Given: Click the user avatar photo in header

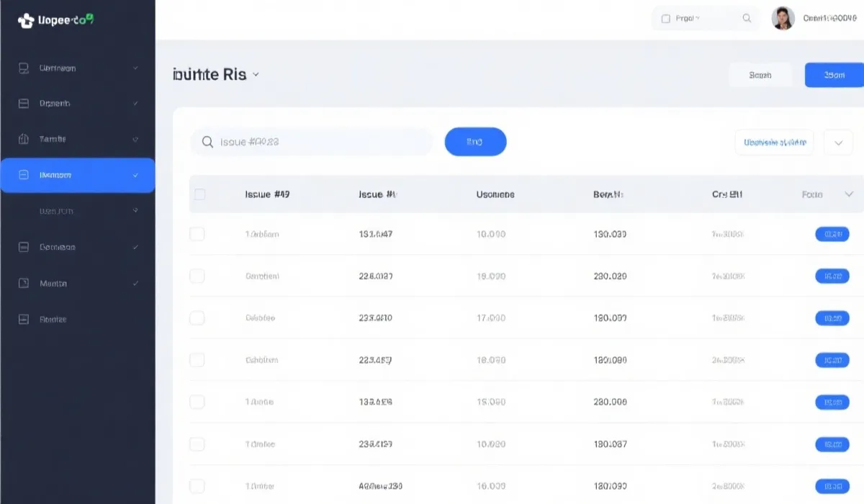Looking at the screenshot, I should pyautogui.click(x=783, y=19).
